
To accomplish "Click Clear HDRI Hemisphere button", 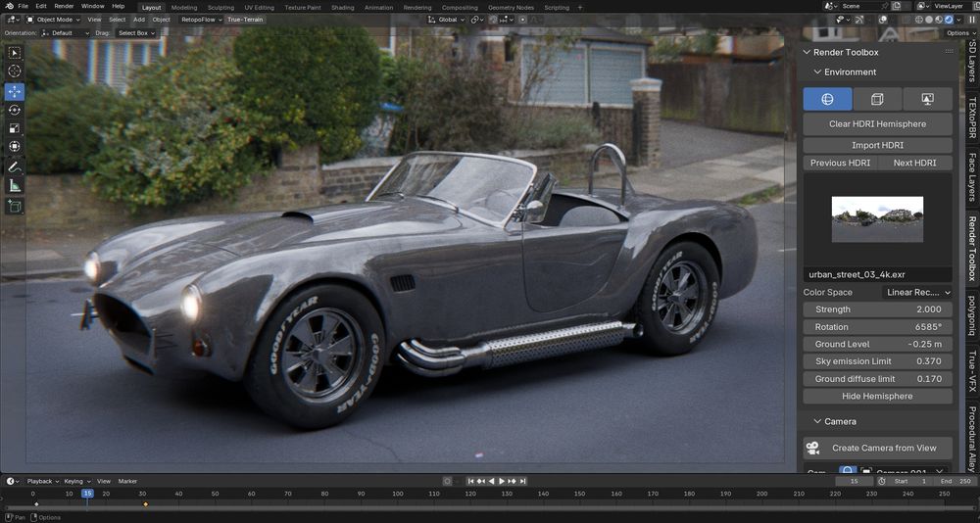I will 877,123.
